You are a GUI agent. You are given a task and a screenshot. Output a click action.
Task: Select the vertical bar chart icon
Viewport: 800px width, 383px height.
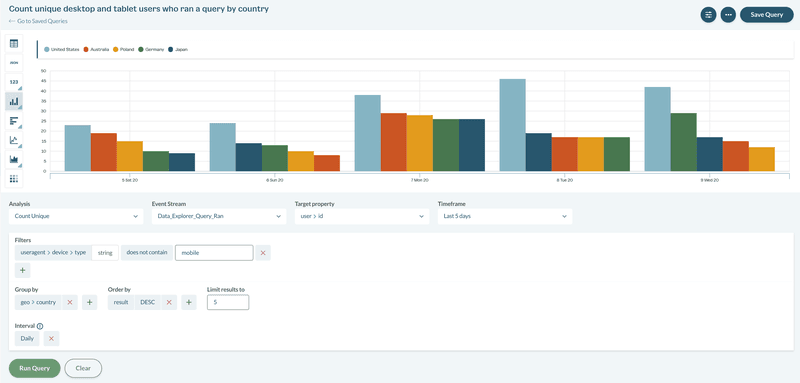coord(14,101)
